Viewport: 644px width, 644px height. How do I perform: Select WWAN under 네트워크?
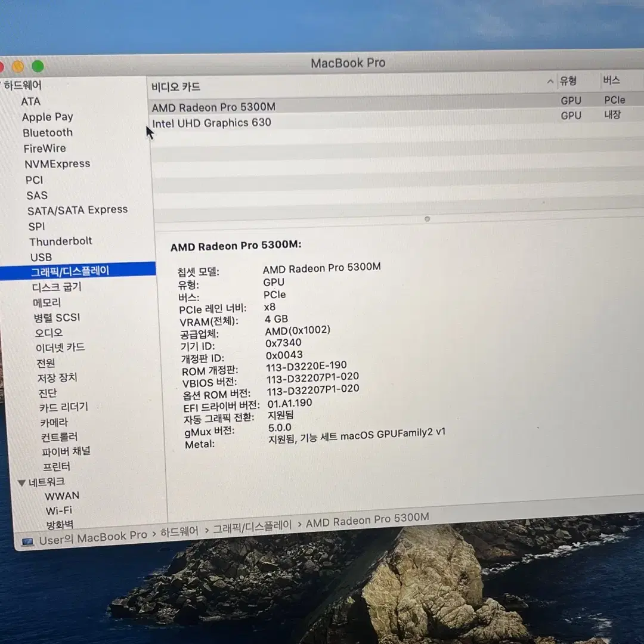pyautogui.click(x=61, y=496)
